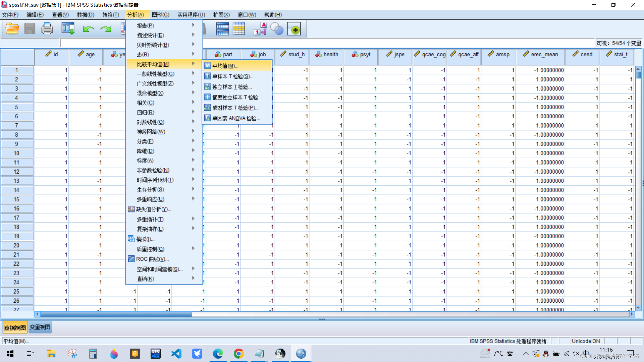The height and width of the screenshot is (362, 644).
Task: Click the Recall recent dialogs icon
Action: [x=68, y=29]
